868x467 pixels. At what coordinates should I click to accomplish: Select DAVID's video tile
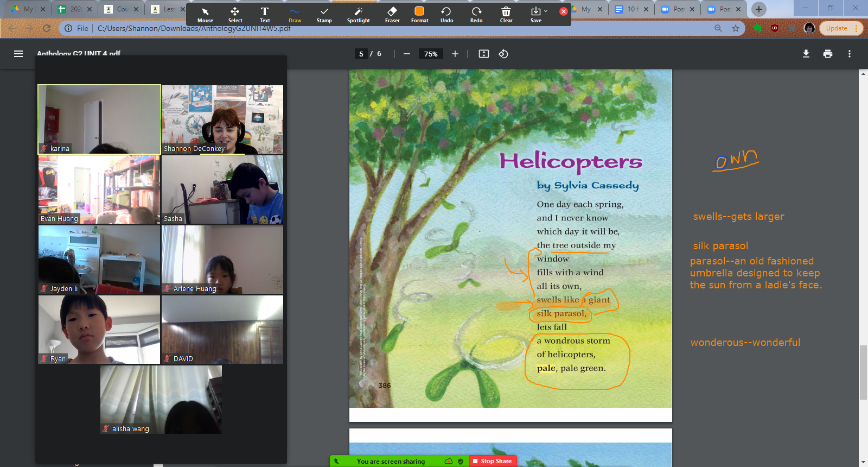pos(222,330)
